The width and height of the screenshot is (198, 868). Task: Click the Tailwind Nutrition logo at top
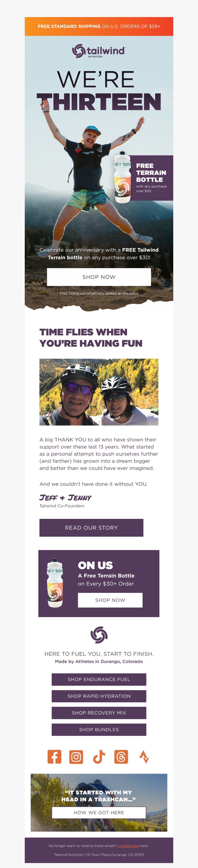tap(99, 51)
